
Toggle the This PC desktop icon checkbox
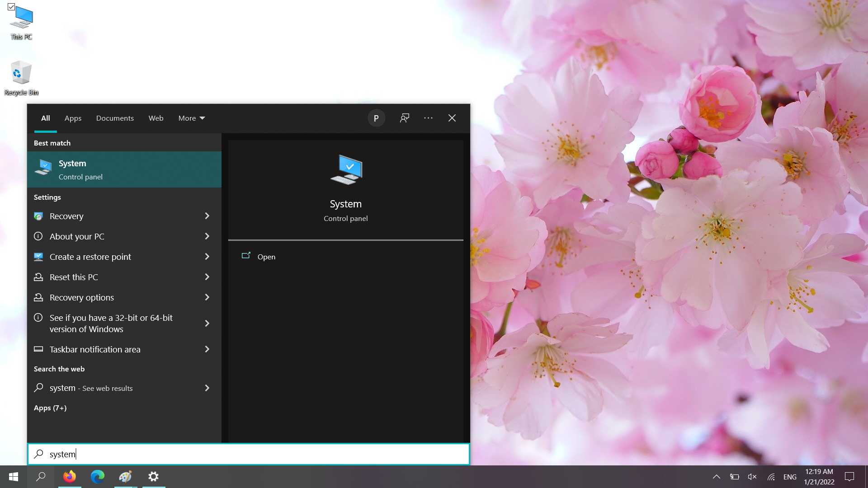click(11, 7)
